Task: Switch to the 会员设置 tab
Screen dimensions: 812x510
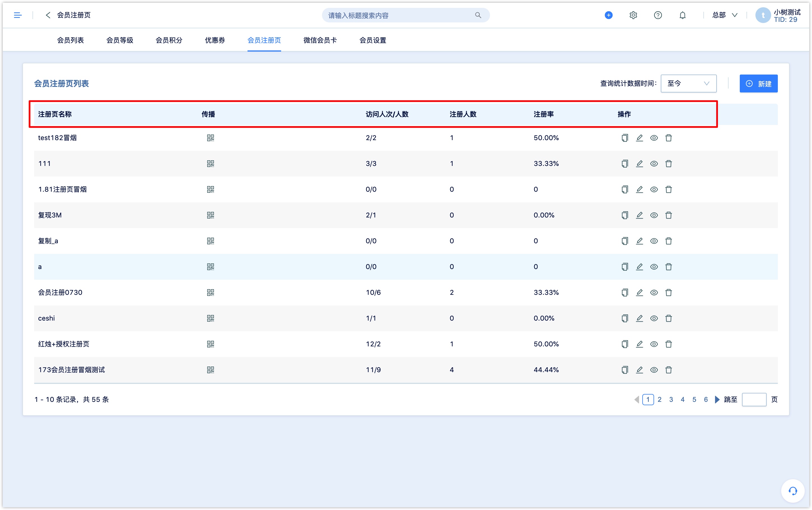Action: pyautogui.click(x=373, y=40)
